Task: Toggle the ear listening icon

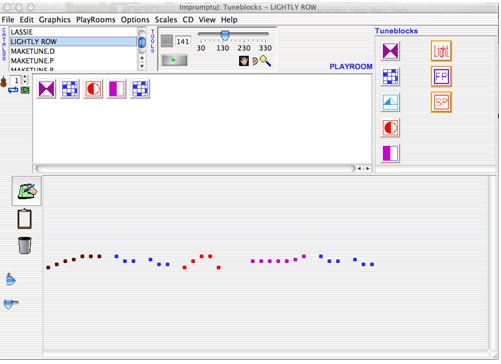Action: coord(255,61)
